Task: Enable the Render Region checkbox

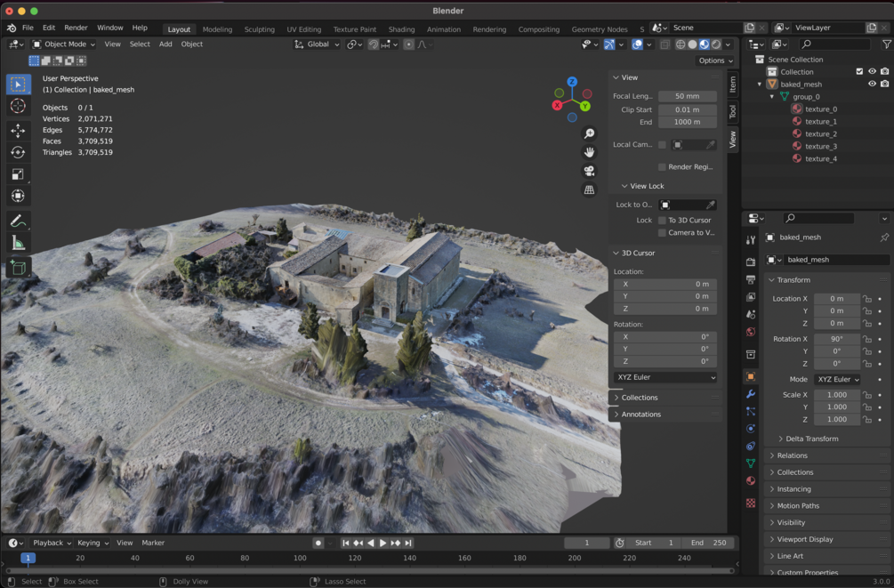Action: pyautogui.click(x=662, y=167)
